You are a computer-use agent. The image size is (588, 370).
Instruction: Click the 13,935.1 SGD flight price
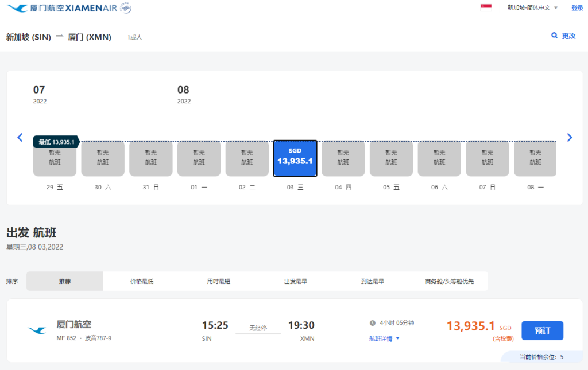479,326
